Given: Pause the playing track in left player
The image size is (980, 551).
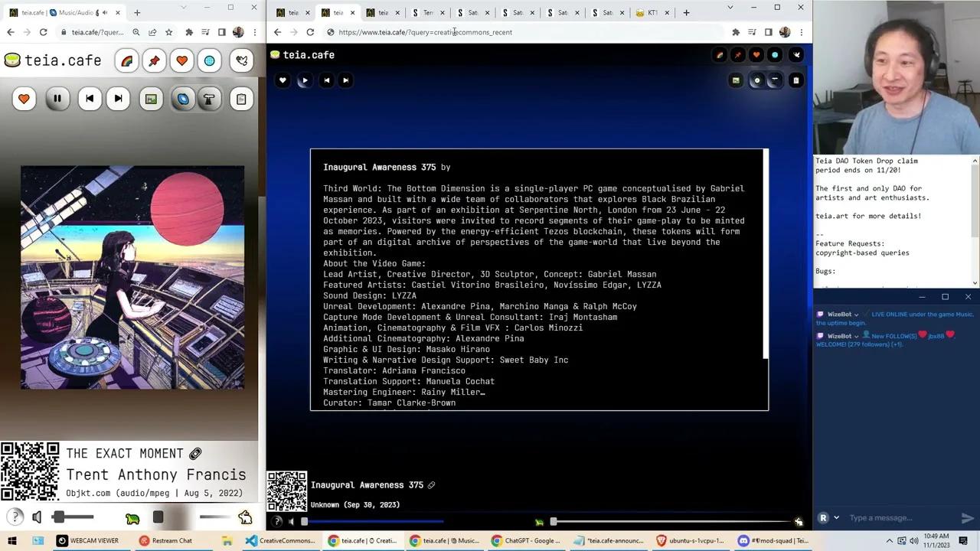Looking at the screenshot, I should point(57,99).
